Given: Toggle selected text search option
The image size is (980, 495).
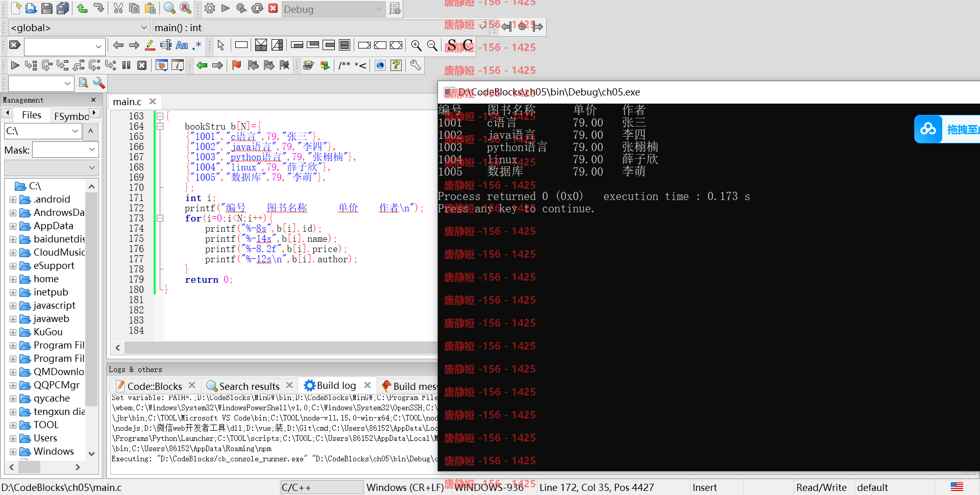Looking at the screenshot, I should point(166,45).
